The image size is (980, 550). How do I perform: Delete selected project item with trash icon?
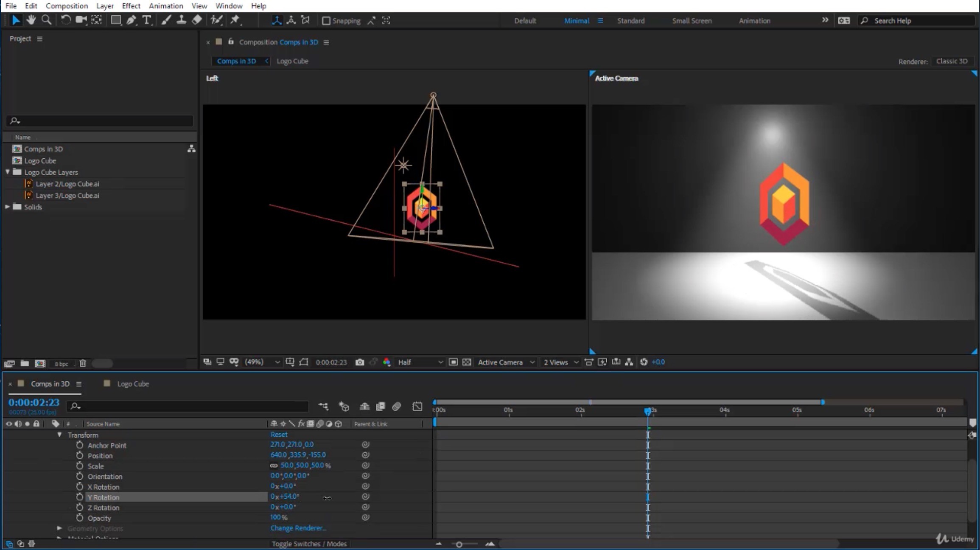pyautogui.click(x=83, y=363)
